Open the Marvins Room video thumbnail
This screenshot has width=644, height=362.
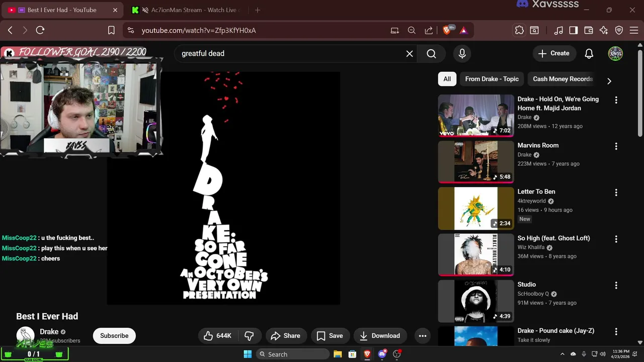coord(476,162)
